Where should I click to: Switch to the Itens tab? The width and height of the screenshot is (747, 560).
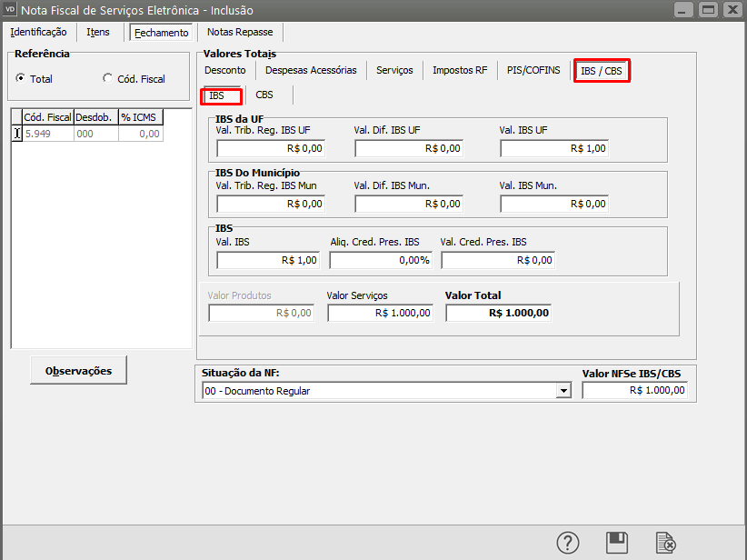point(98,32)
